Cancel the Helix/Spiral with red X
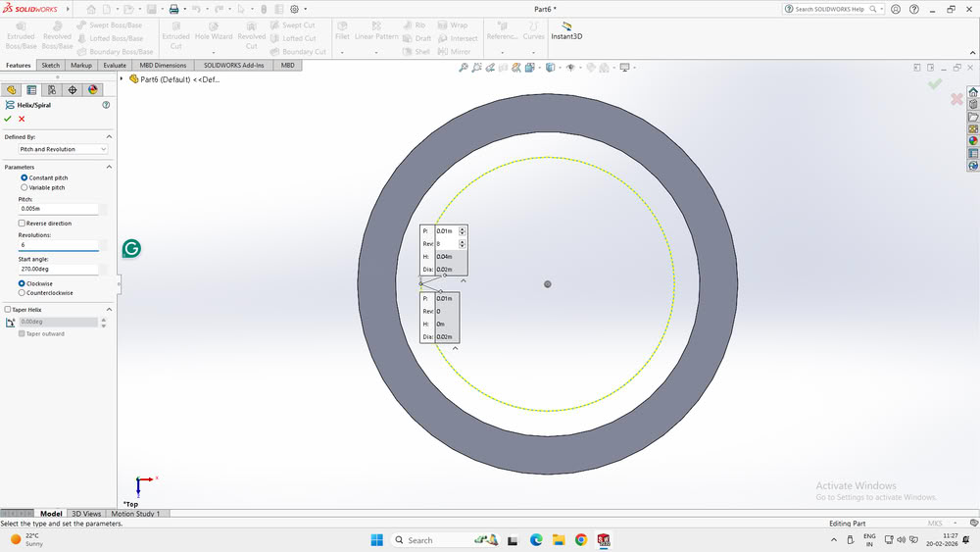Image resolution: width=980 pixels, height=552 pixels. (x=22, y=119)
